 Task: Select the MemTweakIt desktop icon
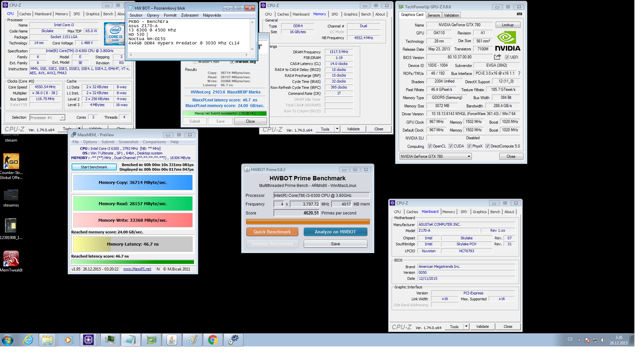click(x=11, y=261)
